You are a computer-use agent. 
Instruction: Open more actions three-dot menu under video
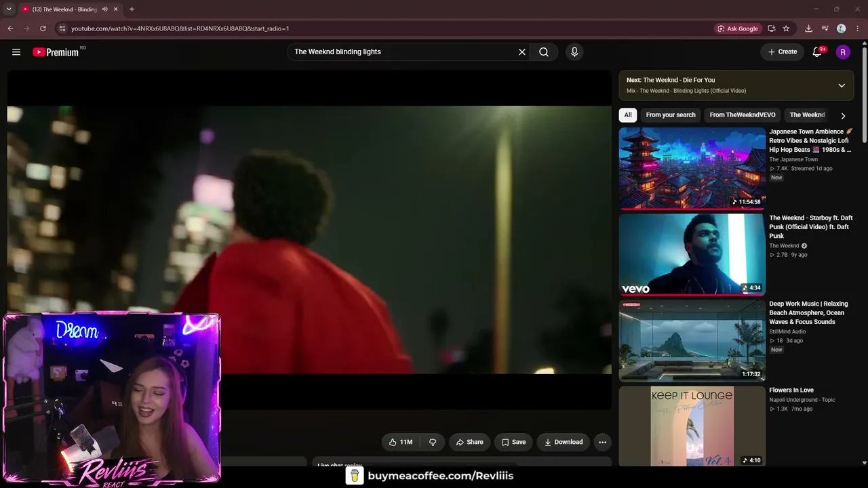[x=602, y=442]
